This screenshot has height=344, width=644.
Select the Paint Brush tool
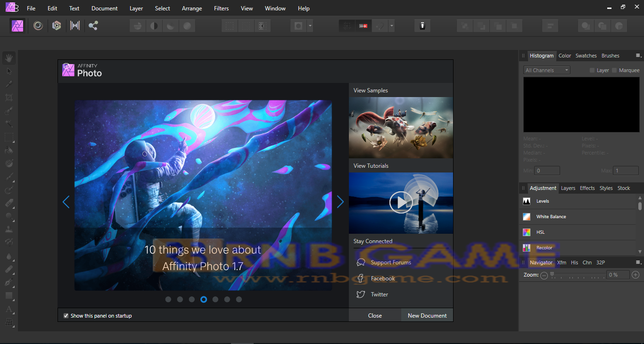tap(9, 177)
